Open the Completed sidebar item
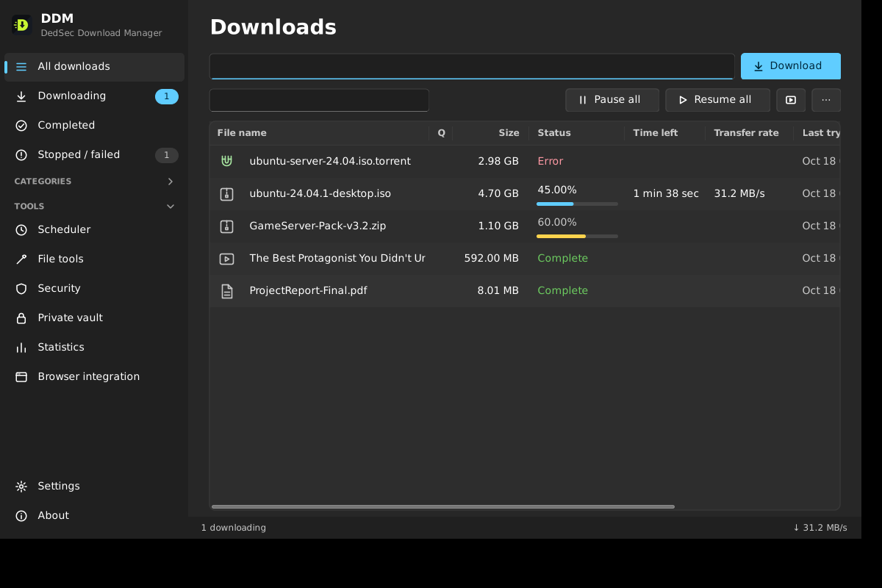The width and height of the screenshot is (882, 588). tap(94, 126)
